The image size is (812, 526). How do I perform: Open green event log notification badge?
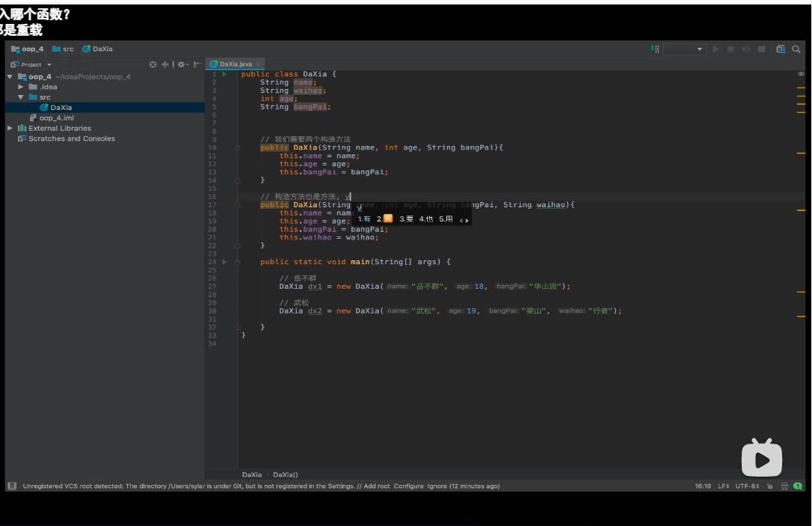point(798,486)
